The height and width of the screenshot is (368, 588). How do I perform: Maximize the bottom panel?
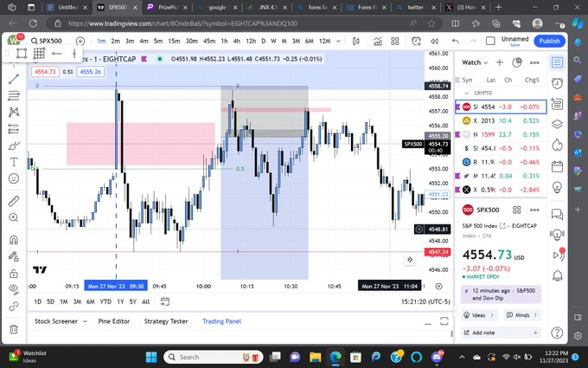tap(444, 321)
